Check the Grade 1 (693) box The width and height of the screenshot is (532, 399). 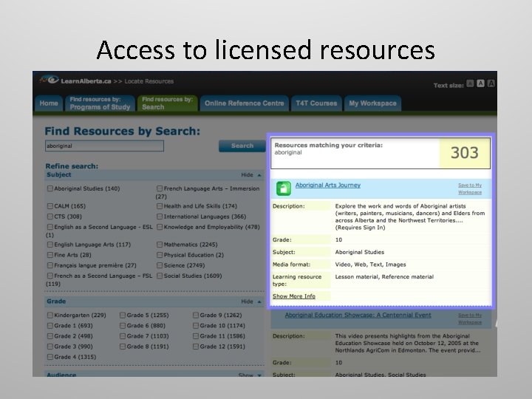[x=50, y=326]
